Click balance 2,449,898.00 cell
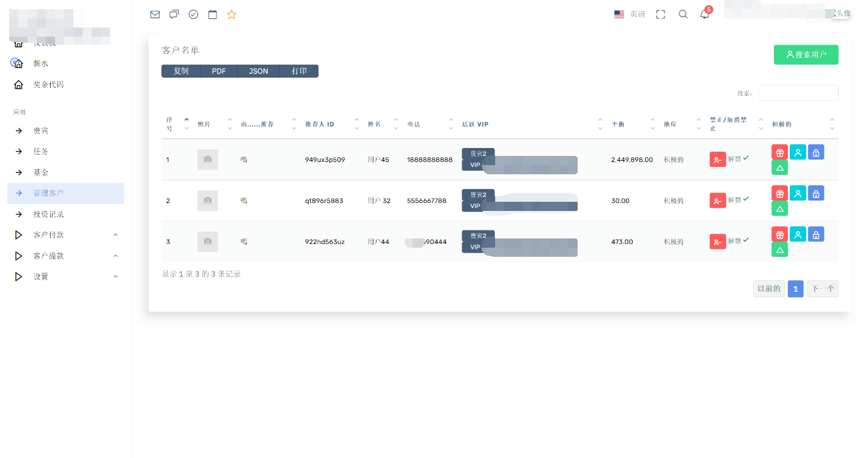 pos(632,160)
